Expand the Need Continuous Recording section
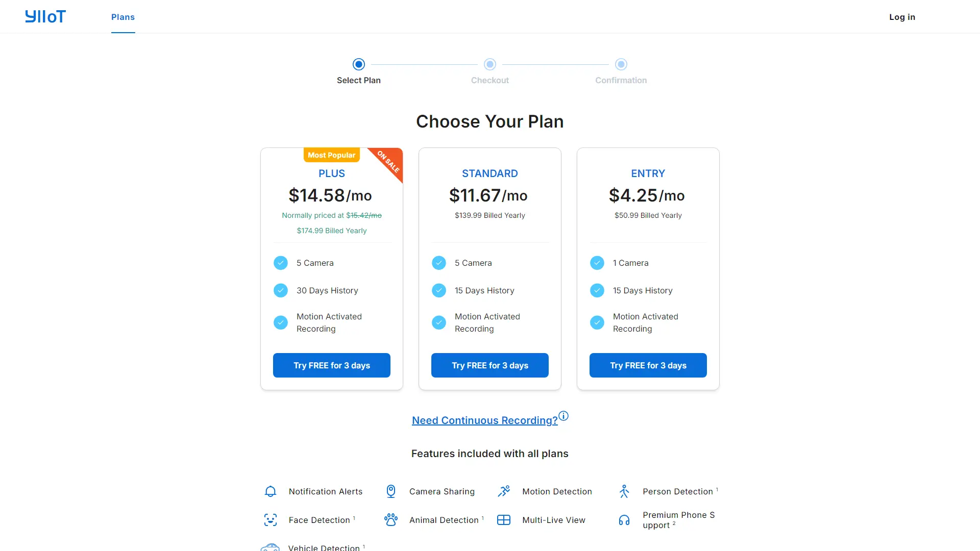 pyautogui.click(x=484, y=420)
